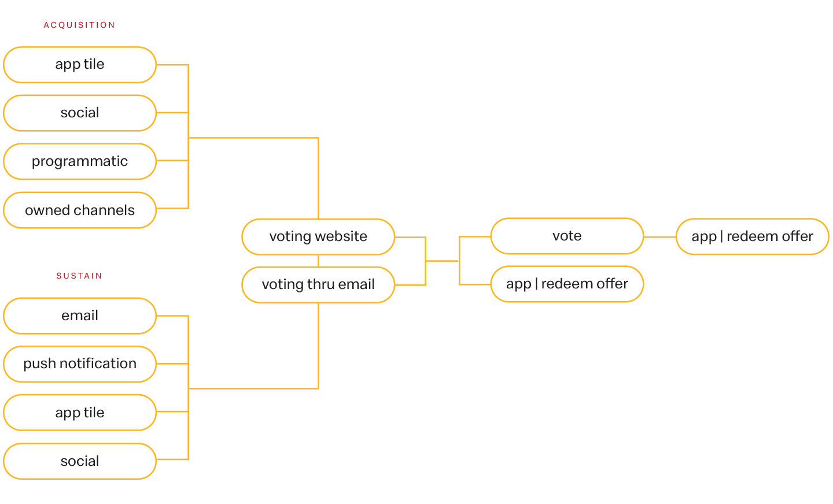
Task: Click the owned channels node
Action: (80, 210)
